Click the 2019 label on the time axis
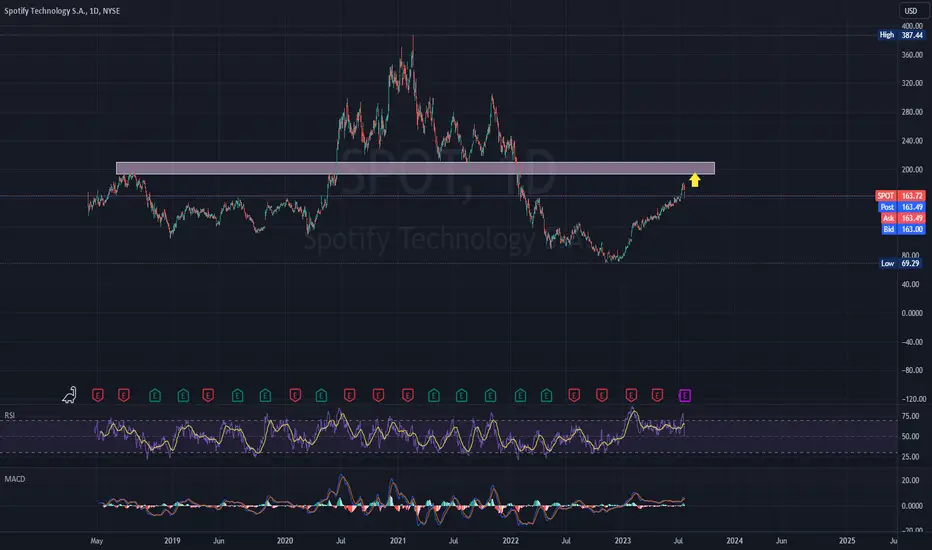The height and width of the screenshot is (550, 932). (x=172, y=540)
